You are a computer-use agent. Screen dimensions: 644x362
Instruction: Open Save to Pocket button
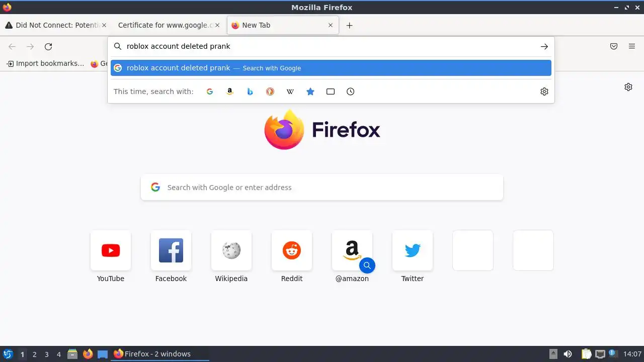614,46
